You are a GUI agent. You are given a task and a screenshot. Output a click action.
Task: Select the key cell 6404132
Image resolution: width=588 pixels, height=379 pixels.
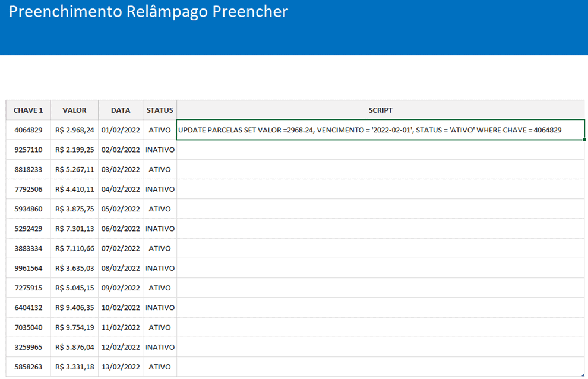[x=29, y=308]
